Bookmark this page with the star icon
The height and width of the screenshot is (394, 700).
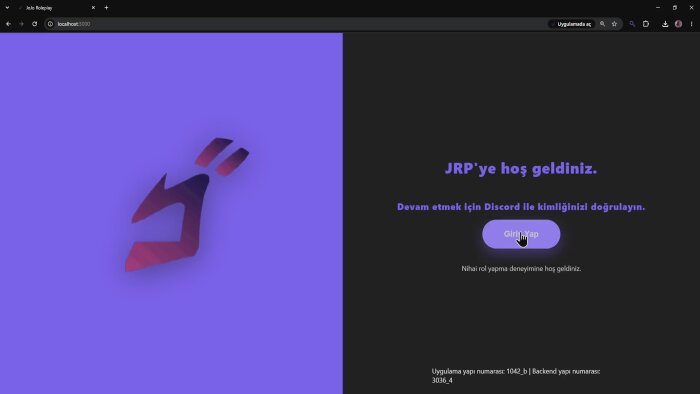pos(614,24)
